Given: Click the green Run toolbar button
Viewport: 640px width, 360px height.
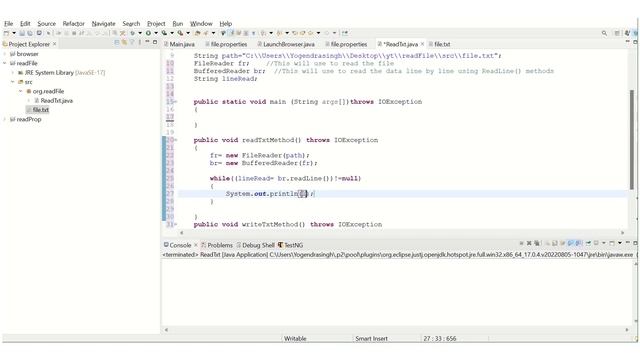Looking at the screenshot, I should (148, 33).
